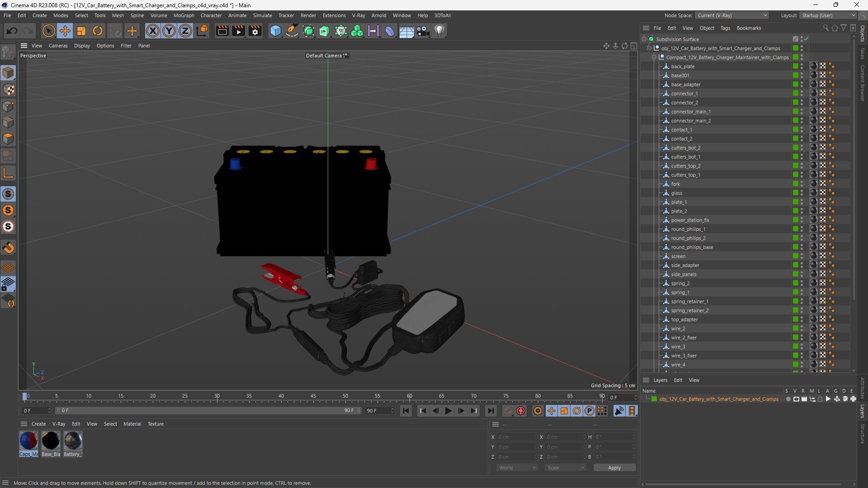
Task: Toggle Y axis lock icon
Action: (169, 31)
